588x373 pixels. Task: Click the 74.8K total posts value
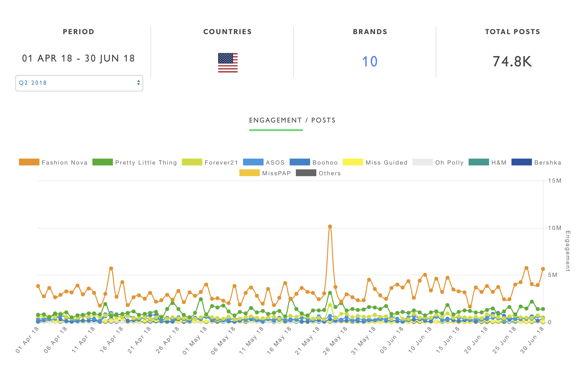click(512, 62)
